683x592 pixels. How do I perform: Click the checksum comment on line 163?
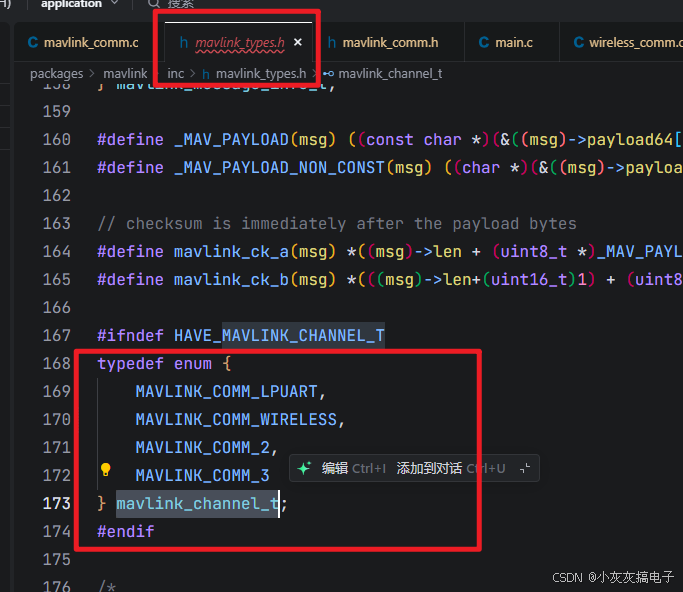click(337, 224)
